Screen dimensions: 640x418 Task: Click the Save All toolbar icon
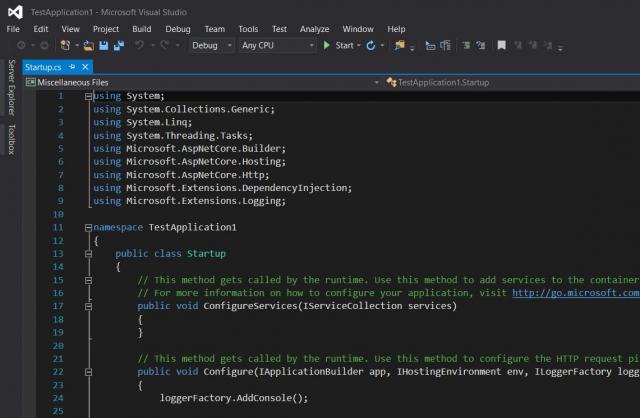118,45
